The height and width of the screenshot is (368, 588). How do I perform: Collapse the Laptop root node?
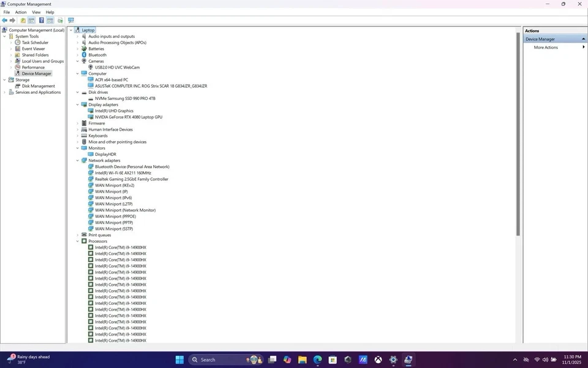click(71, 30)
